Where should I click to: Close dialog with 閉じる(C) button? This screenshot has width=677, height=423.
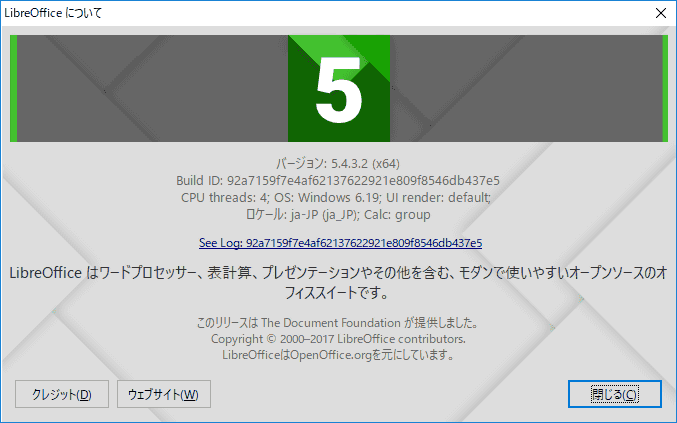(614, 394)
